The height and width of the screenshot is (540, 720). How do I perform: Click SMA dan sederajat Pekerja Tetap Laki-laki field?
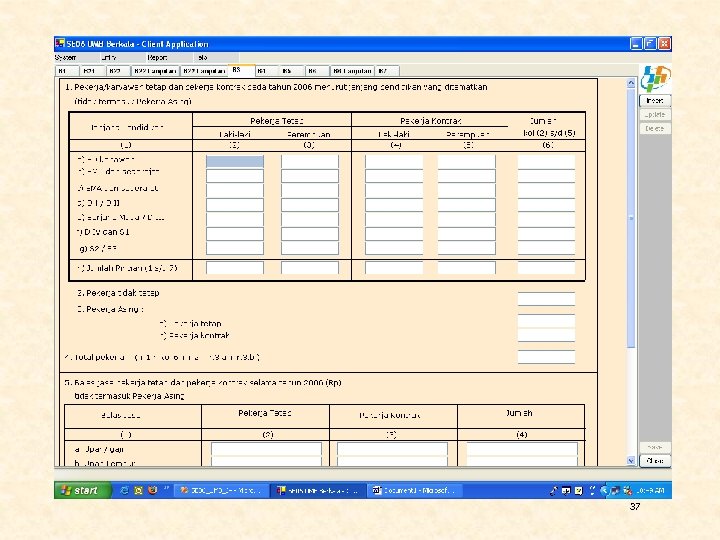coord(235,190)
